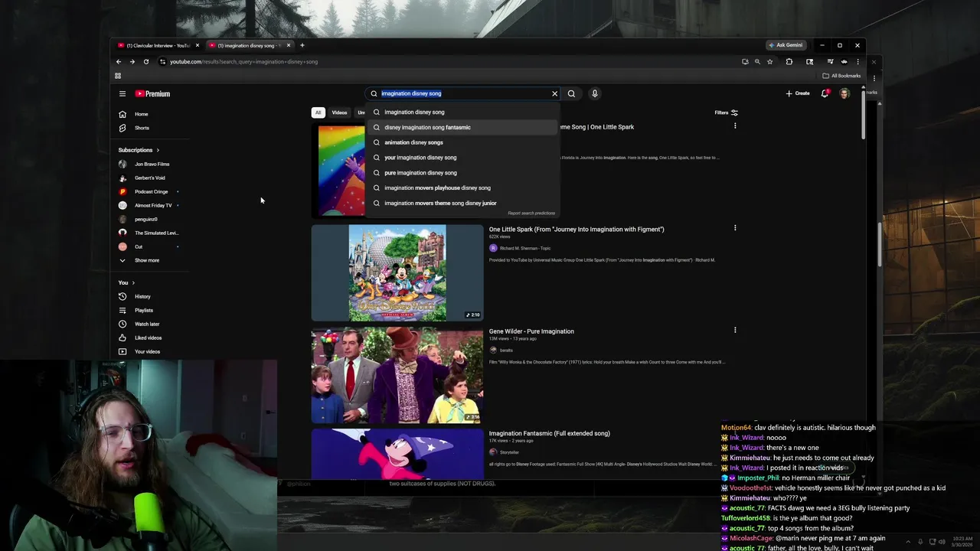This screenshot has width=980, height=551.
Task: Open Chrome extensions puzzle icon
Action: [789, 61]
